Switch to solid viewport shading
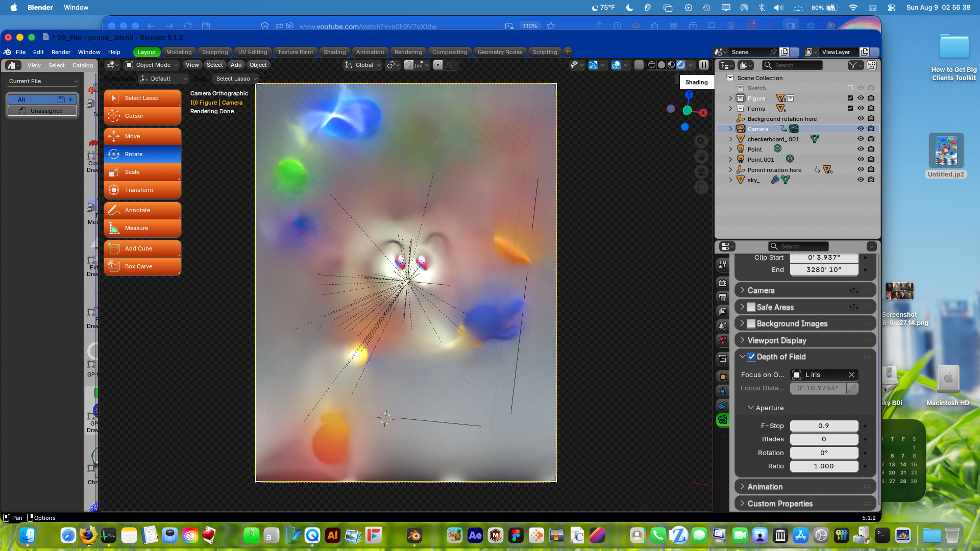 (661, 65)
